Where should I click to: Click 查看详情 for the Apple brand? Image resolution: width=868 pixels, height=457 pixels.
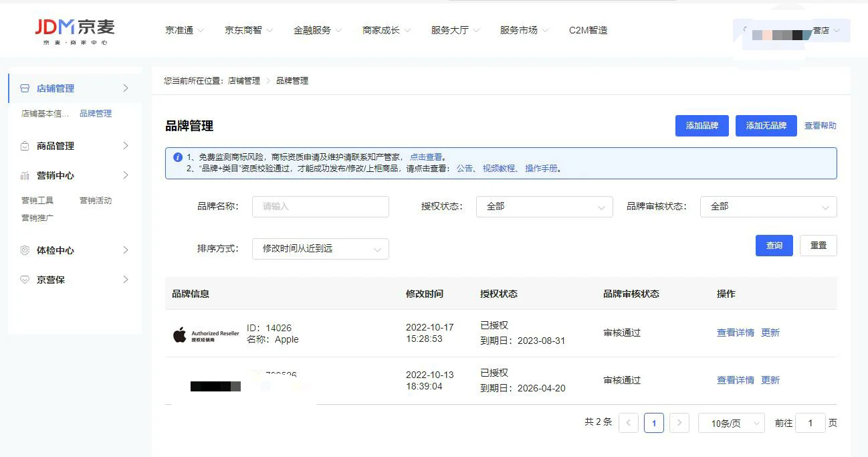[735, 333]
